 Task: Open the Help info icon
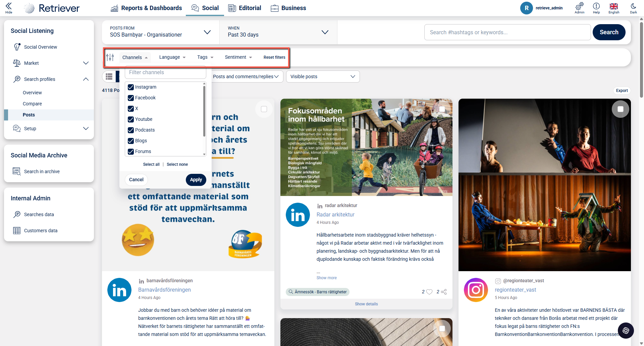point(596,8)
